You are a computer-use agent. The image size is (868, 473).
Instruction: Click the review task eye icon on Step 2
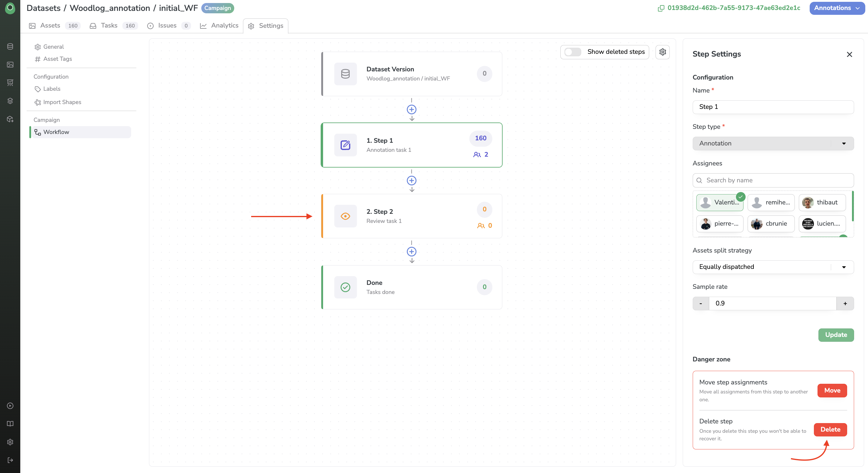pos(345,216)
